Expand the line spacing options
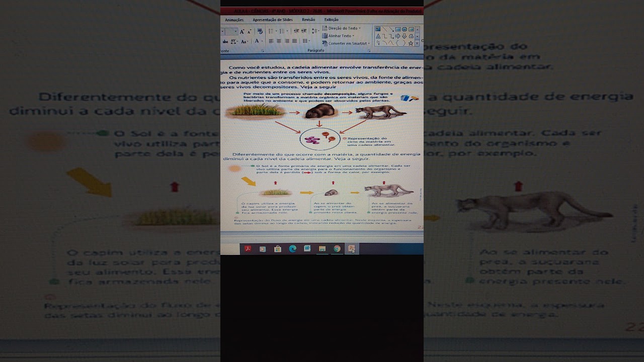Screen dimensions: 644x362 (x=315, y=31)
